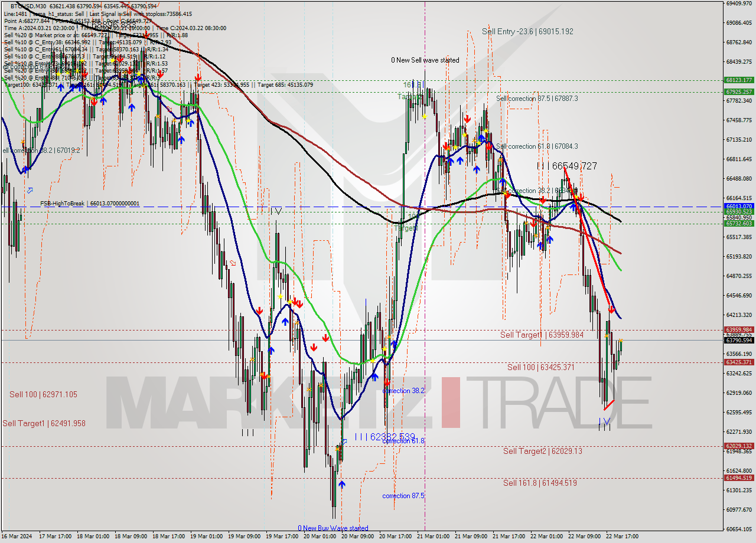
Task: Select 'Sell correction 61.8 | 67084.3' label
Action: 537,146
